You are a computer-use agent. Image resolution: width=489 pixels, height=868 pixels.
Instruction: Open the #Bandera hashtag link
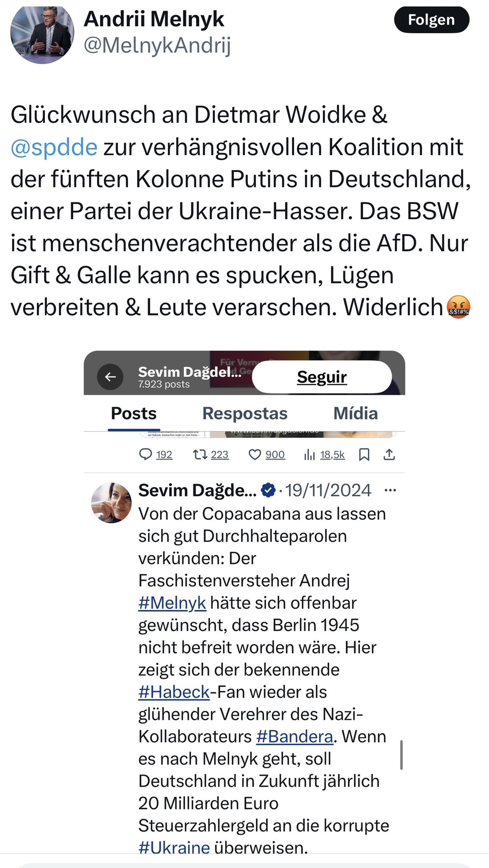pos(295,737)
